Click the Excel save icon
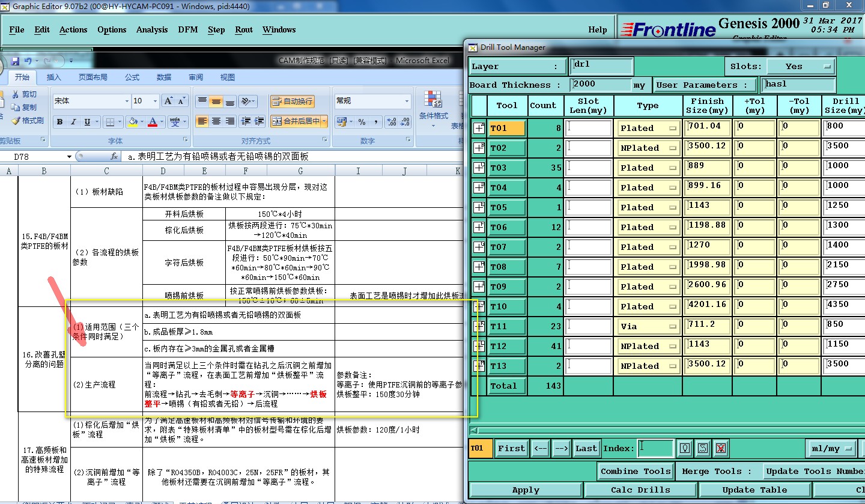The image size is (865, 504). [15, 61]
